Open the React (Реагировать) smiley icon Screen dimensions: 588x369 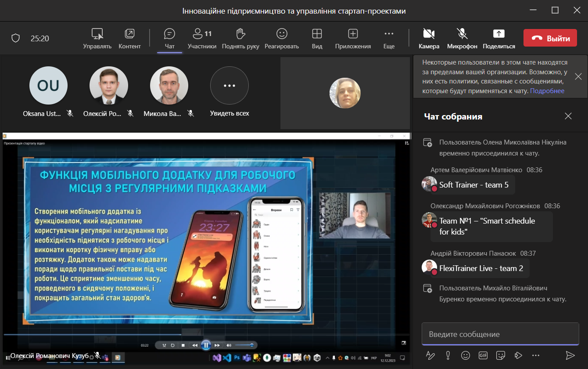282,34
